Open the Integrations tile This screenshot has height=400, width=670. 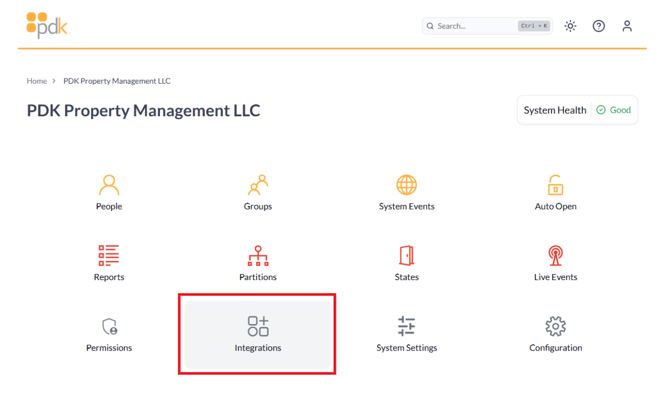(258, 333)
